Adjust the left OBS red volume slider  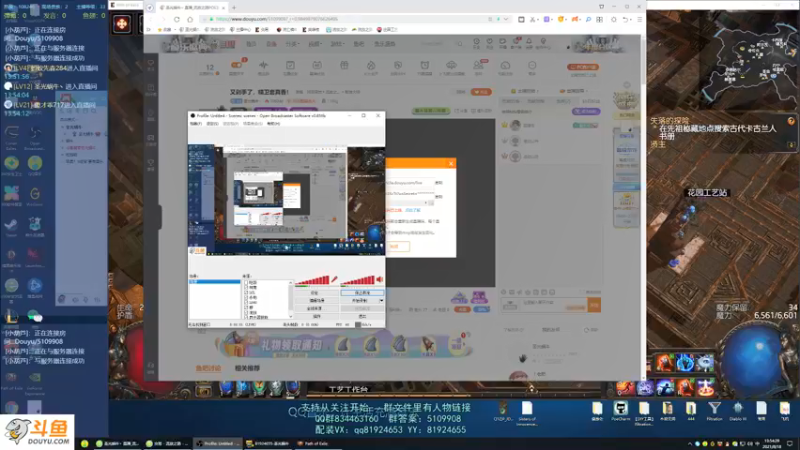coord(312,280)
